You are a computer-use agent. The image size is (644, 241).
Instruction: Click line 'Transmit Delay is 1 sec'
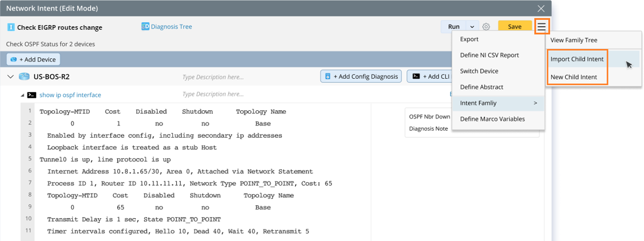point(134,219)
